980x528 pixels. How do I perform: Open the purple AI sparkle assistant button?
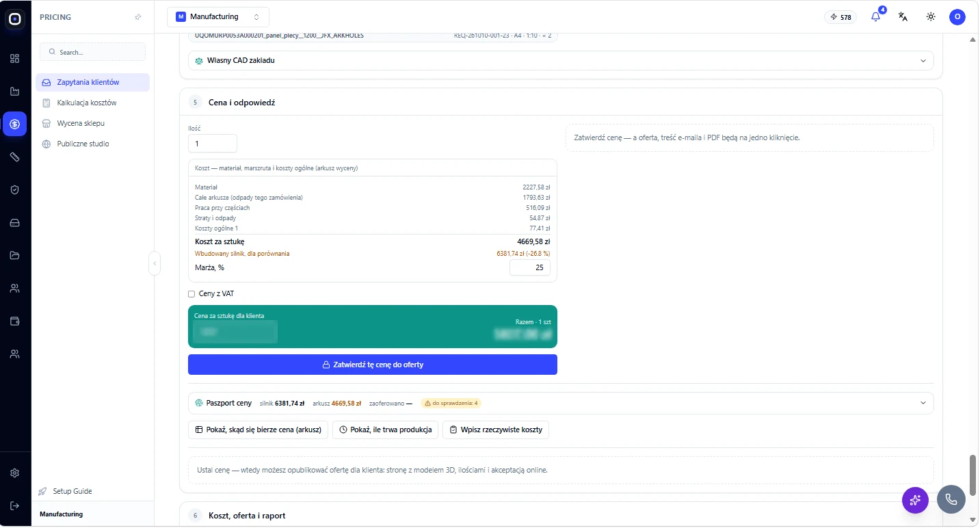click(x=916, y=500)
